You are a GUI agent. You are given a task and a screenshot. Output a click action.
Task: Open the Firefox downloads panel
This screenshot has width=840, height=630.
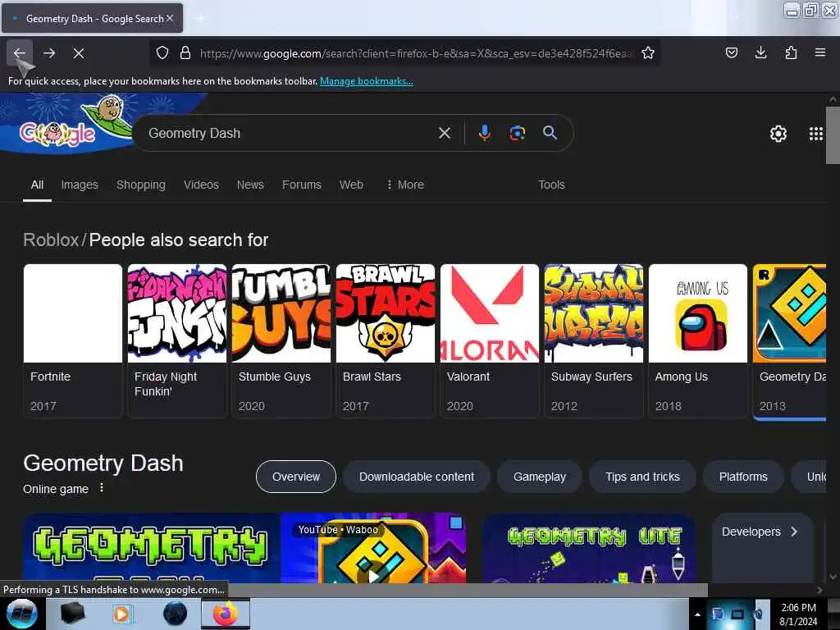click(x=760, y=52)
